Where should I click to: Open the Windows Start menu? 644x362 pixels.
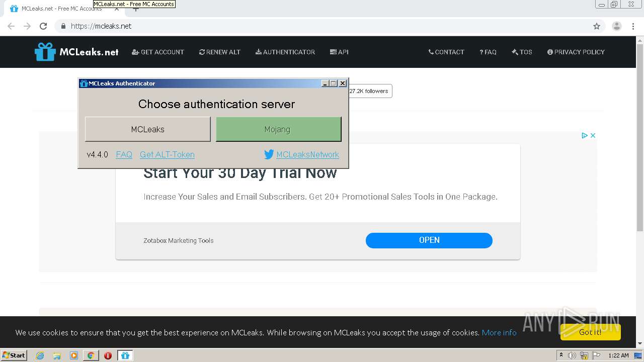(14, 355)
